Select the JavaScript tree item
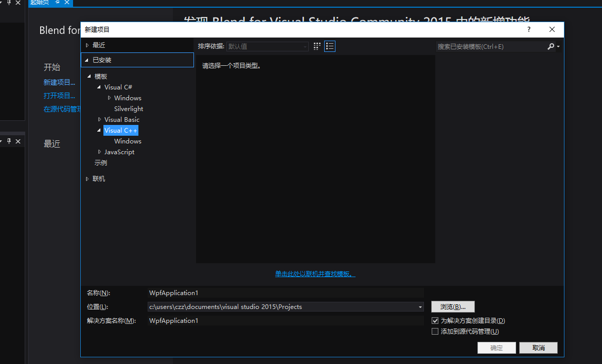602x364 pixels. (119, 152)
